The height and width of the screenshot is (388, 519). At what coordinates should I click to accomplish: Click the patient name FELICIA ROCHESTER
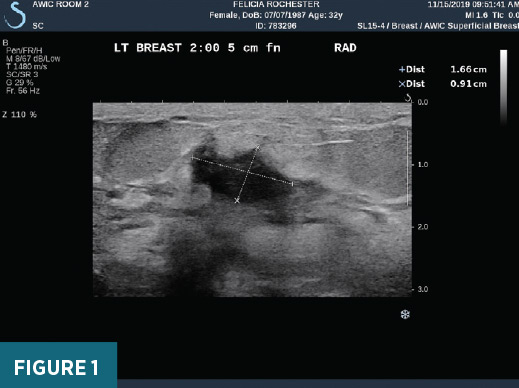tap(276, 4)
